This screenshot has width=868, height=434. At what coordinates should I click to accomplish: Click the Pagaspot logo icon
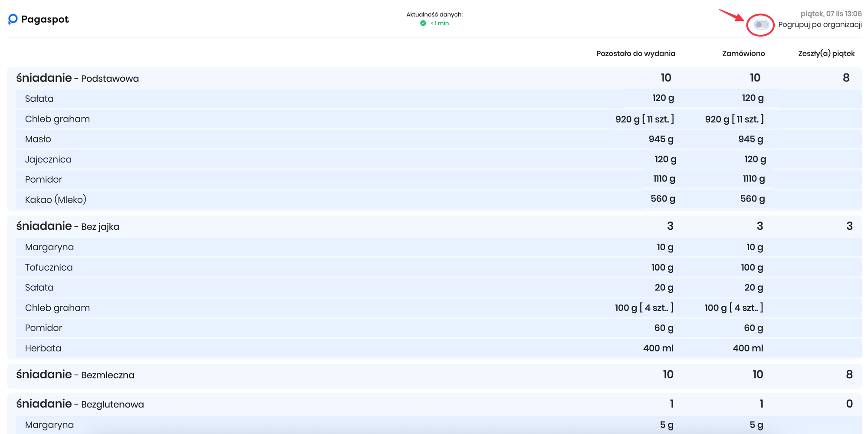pyautogui.click(x=13, y=19)
